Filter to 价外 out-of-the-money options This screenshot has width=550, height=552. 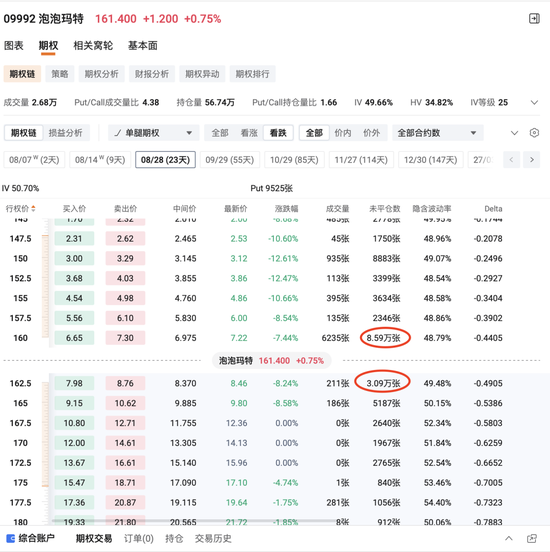(371, 133)
